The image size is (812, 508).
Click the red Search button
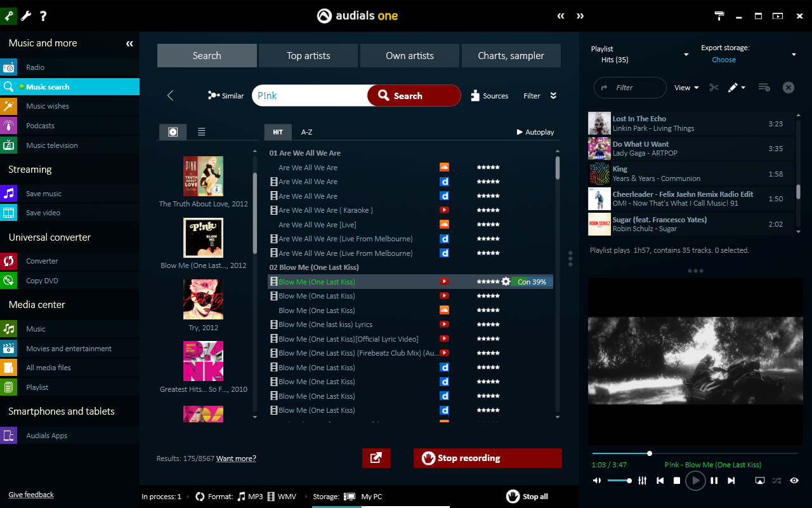tap(414, 96)
